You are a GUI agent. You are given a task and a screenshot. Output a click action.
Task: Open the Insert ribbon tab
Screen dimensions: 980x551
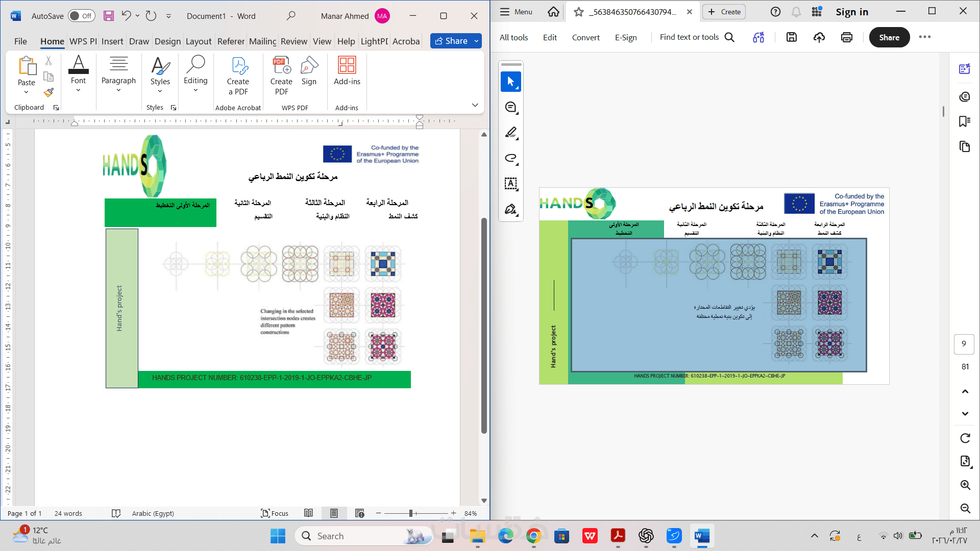[112, 41]
